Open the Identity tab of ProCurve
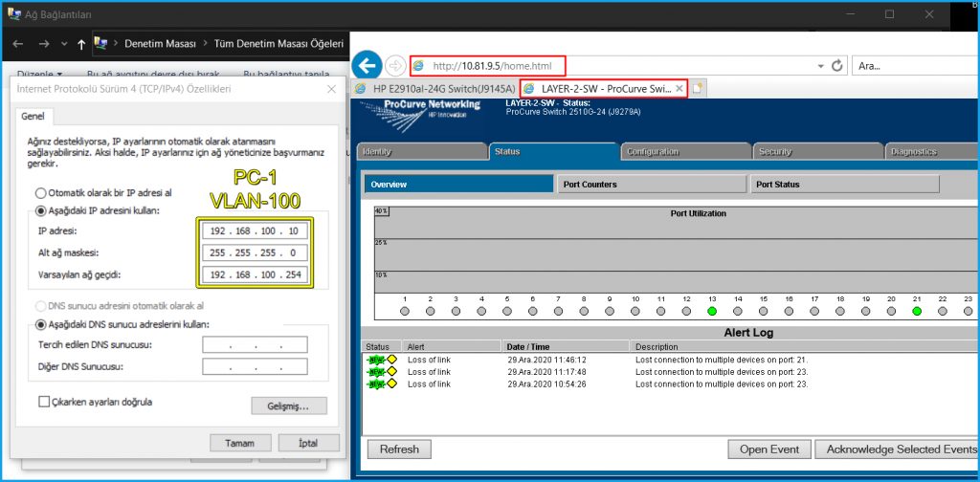The height and width of the screenshot is (482, 980). pos(421,152)
